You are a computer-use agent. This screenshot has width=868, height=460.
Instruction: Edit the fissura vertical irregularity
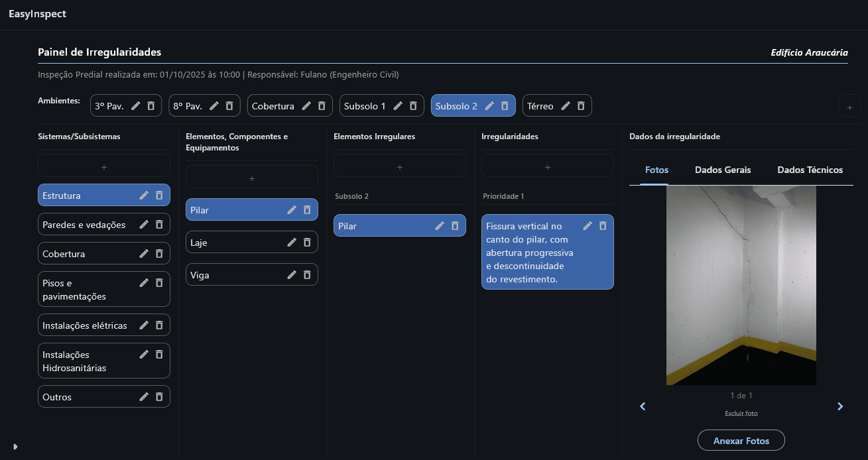pyautogui.click(x=588, y=226)
